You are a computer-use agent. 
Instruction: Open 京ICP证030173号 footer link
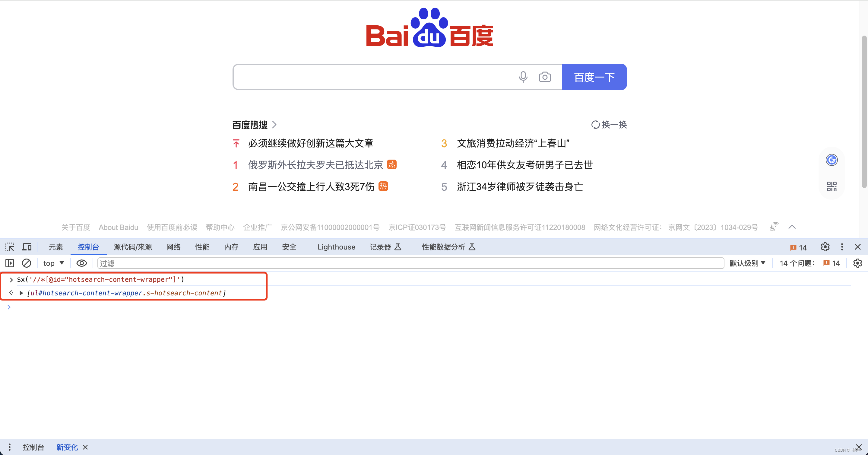coord(417,227)
